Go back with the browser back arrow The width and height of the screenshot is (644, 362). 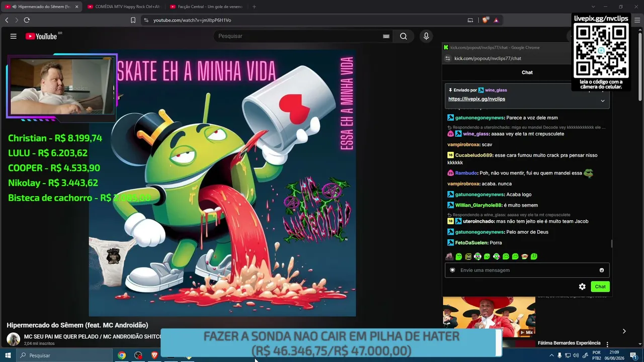7,20
